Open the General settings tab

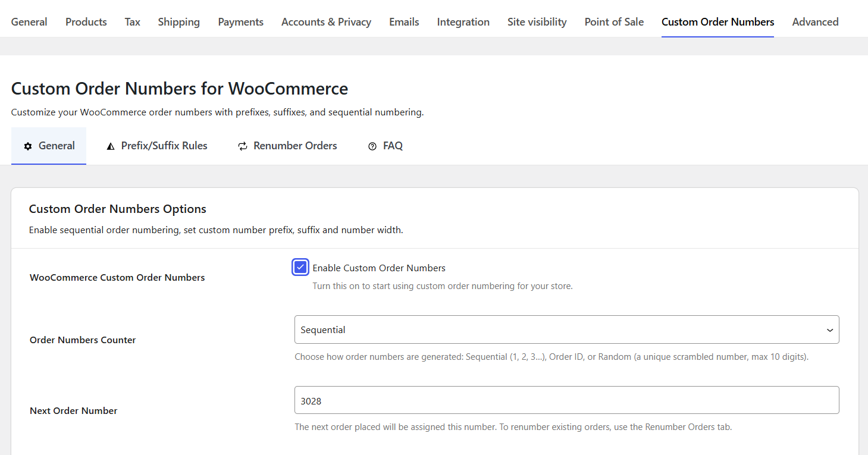[x=29, y=22]
